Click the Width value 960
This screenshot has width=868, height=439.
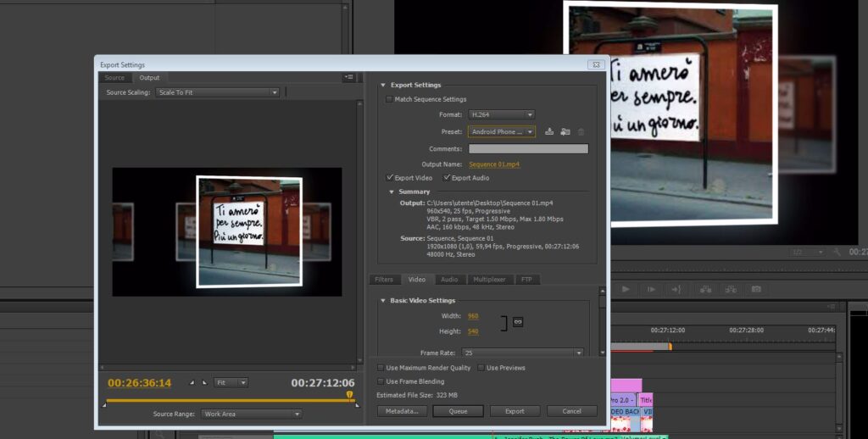(x=473, y=316)
